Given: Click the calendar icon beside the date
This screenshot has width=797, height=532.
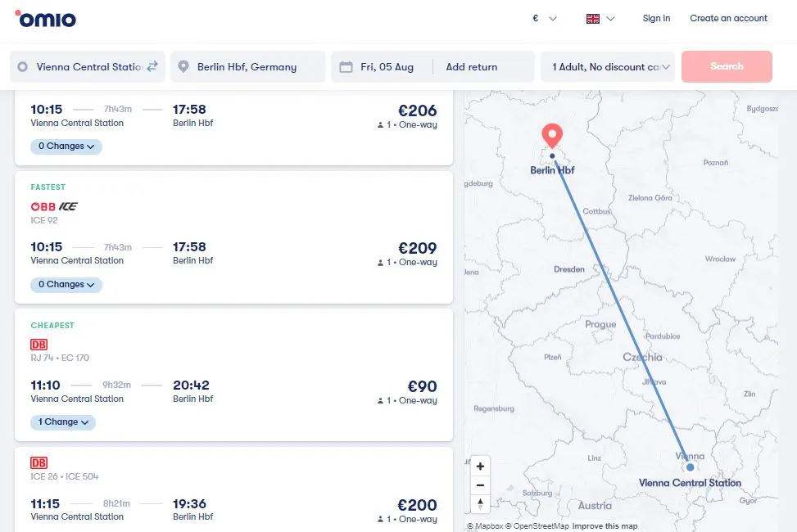Looking at the screenshot, I should [346, 67].
